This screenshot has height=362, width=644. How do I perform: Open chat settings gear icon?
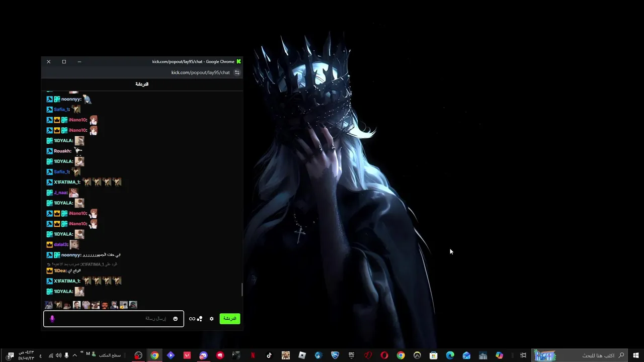point(211,319)
